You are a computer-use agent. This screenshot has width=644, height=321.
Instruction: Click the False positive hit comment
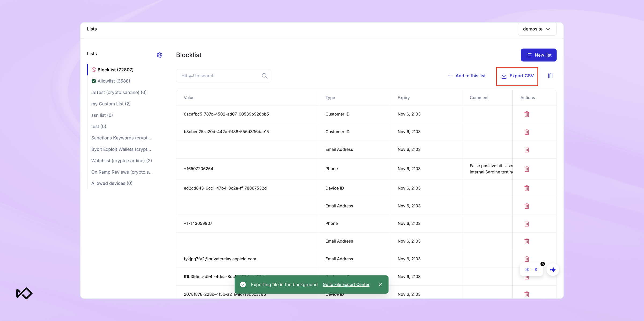pyautogui.click(x=491, y=169)
